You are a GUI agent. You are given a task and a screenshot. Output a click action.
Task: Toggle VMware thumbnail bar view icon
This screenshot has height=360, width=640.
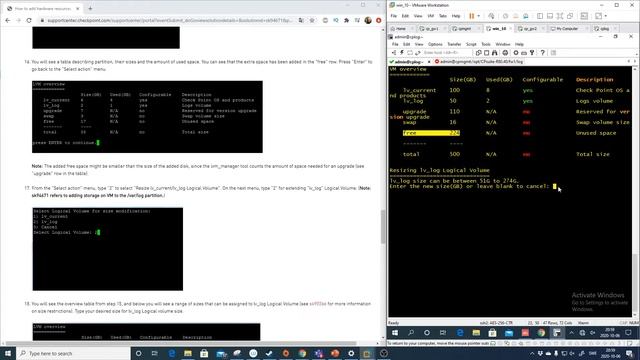point(550,16)
